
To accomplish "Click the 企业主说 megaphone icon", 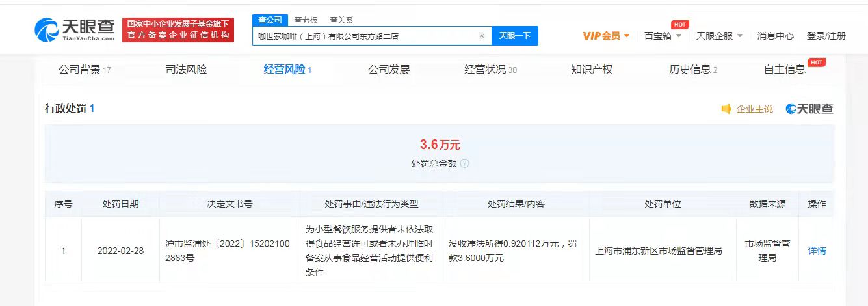I will click(726, 109).
